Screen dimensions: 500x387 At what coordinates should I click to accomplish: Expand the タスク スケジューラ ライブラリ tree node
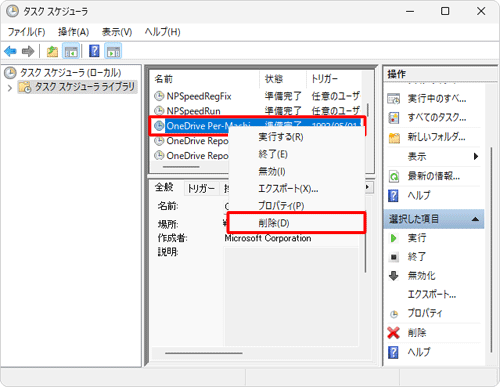coord(10,88)
